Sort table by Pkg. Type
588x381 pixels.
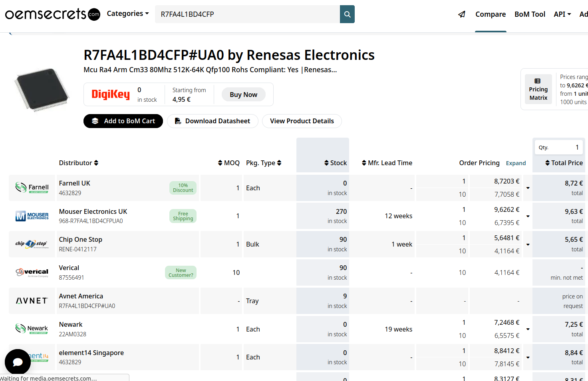click(264, 163)
